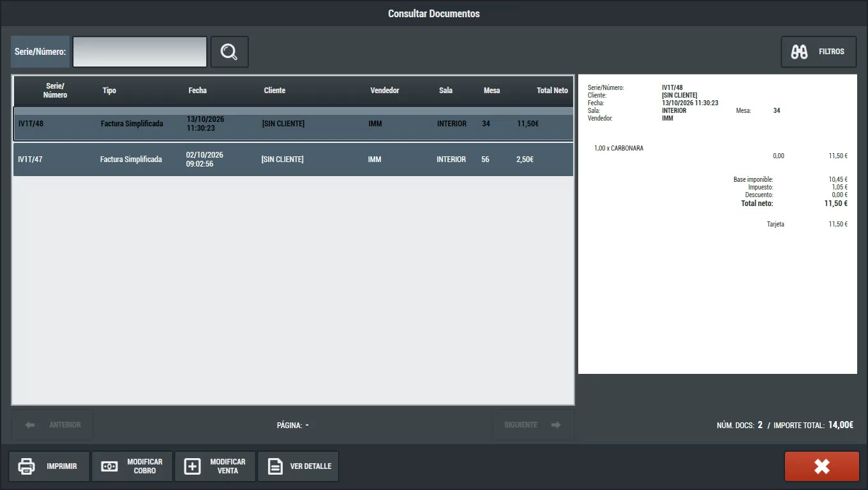Go to Anterior page

(x=52, y=425)
